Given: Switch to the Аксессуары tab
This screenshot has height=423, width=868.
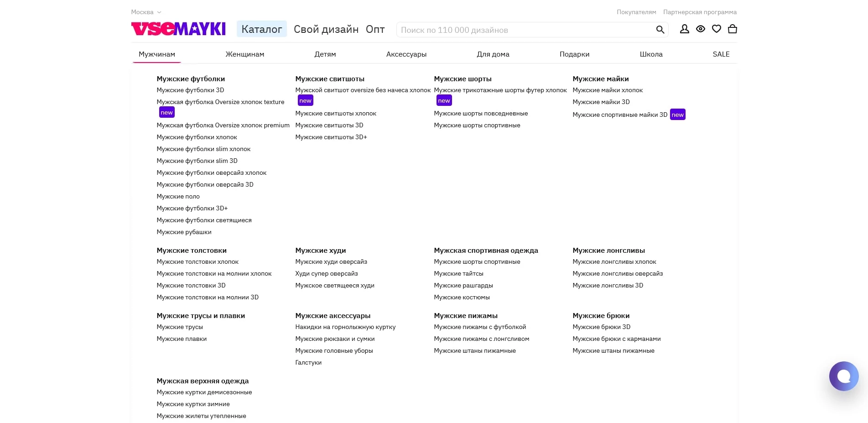Looking at the screenshot, I should [406, 54].
